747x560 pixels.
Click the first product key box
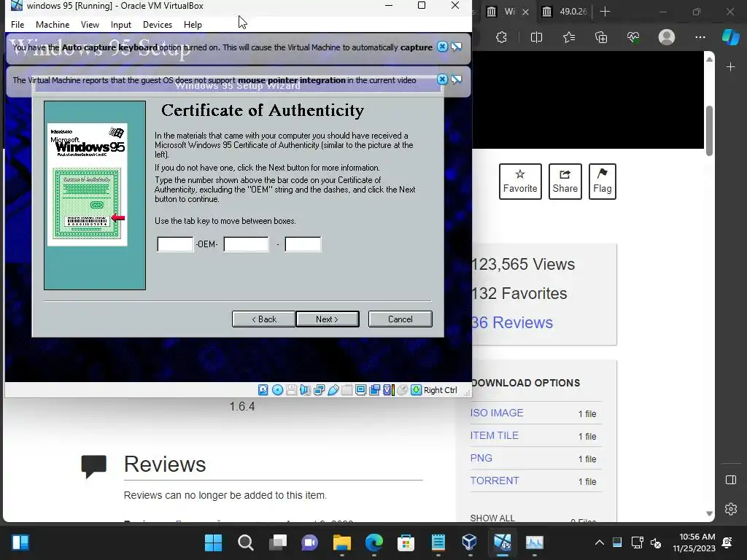tap(175, 244)
